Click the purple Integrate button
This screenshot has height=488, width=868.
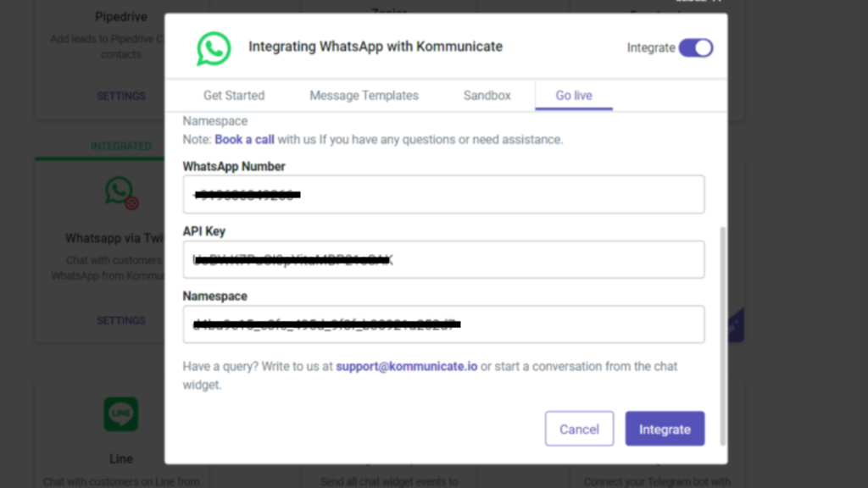(x=665, y=429)
